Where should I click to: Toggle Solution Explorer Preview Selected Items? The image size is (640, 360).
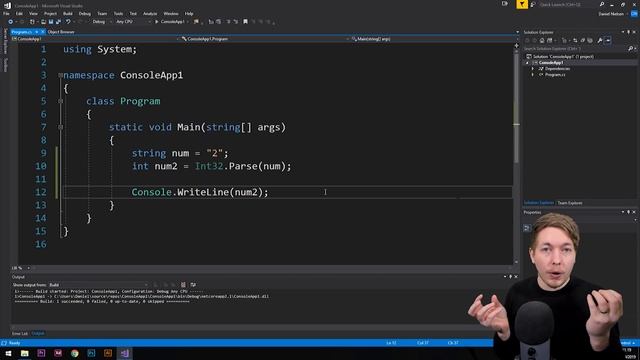click(608, 40)
